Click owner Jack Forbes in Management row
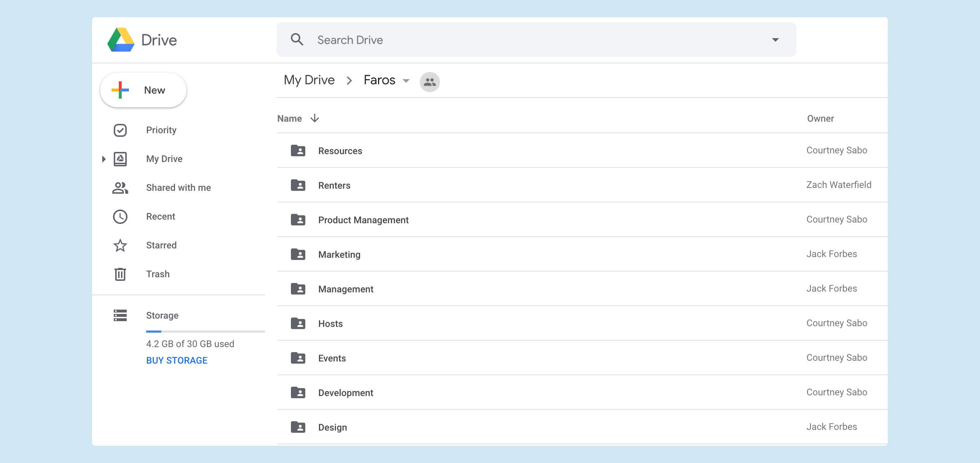The width and height of the screenshot is (980, 463). pyautogui.click(x=832, y=289)
